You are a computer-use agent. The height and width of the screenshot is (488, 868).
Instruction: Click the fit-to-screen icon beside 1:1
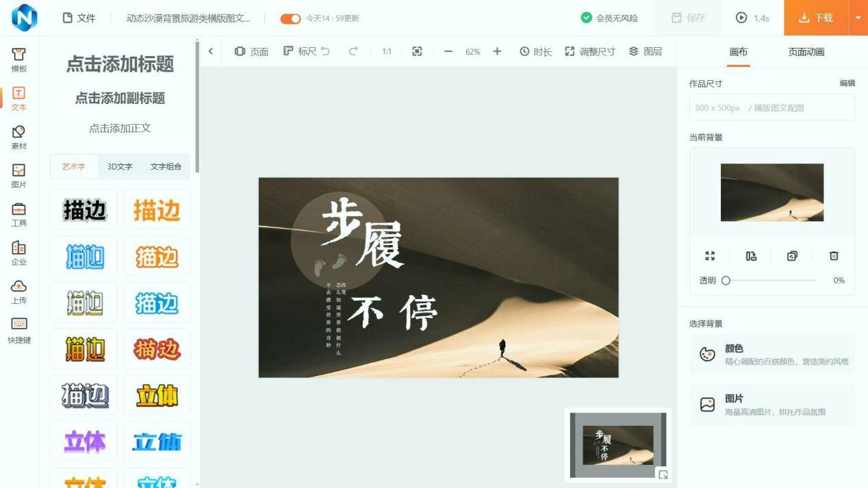[417, 51]
